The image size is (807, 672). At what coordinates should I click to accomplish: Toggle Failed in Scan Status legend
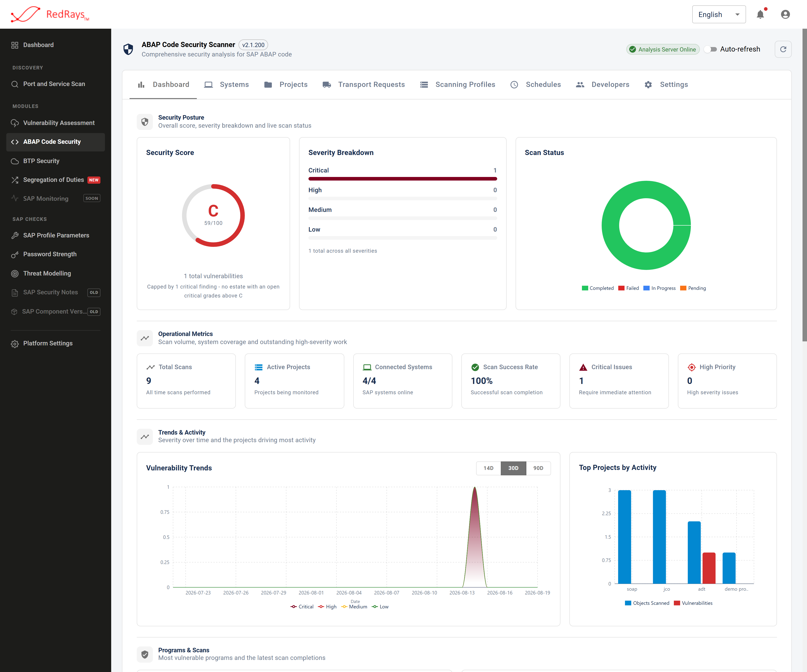click(629, 288)
